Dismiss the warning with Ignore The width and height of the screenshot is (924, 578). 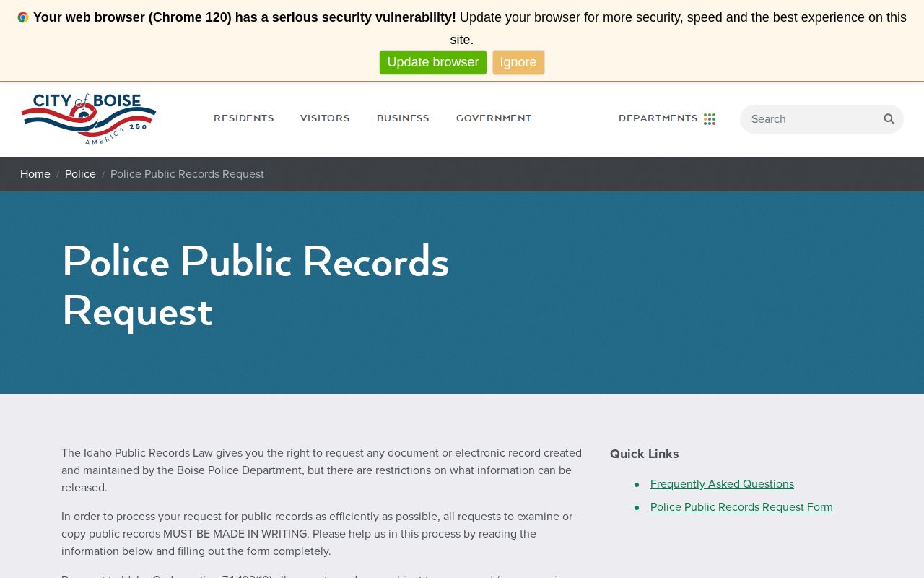tap(518, 62)
